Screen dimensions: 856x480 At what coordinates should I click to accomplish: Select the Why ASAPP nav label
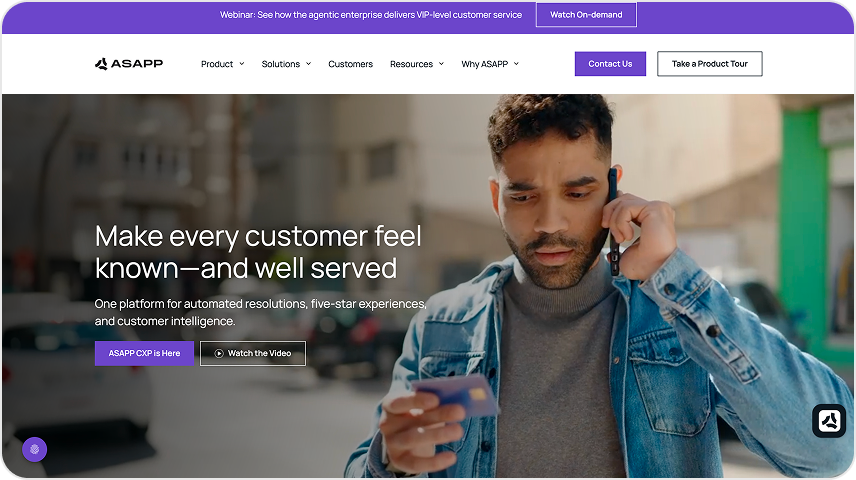click(485, 64)
